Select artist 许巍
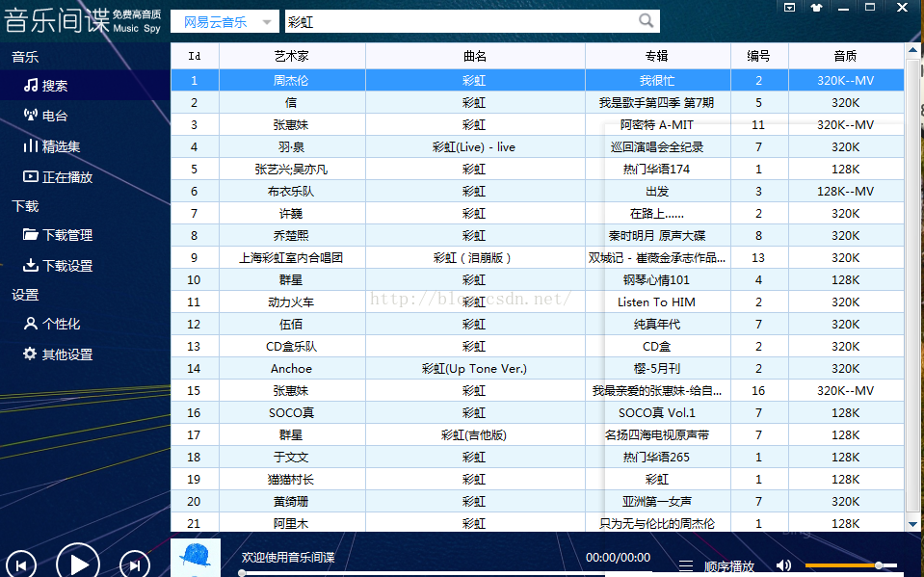Image resolution: width=924 pixels, height=577 pixels. pos(292,213)
